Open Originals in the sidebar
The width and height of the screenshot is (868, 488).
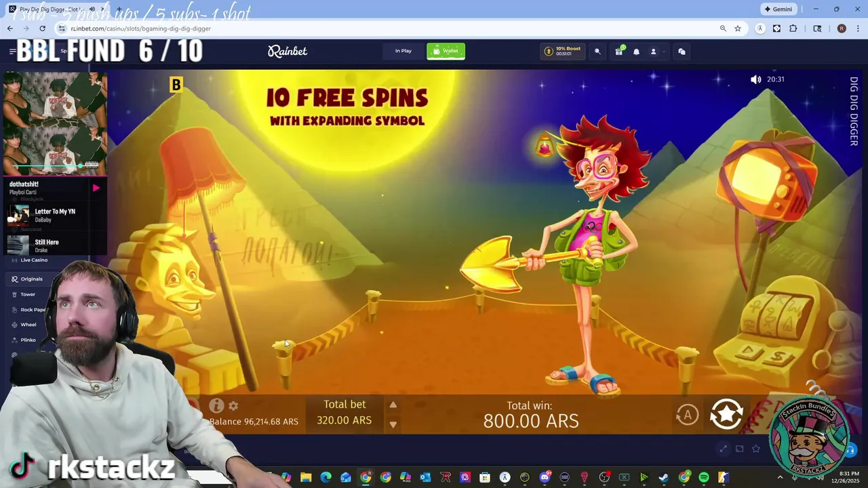click(x=31, y=279)
